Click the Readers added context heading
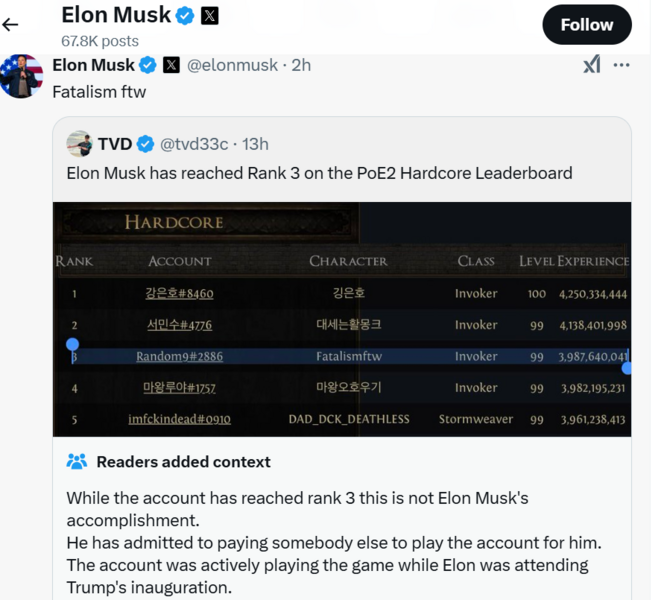This screenshot has width=670, height=600. click(183, 462)
